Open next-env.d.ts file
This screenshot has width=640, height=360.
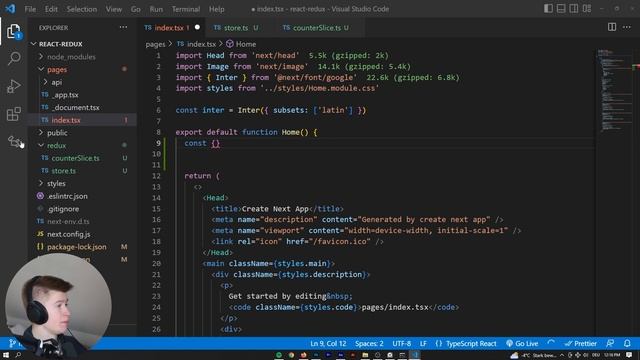click(68, 221)
